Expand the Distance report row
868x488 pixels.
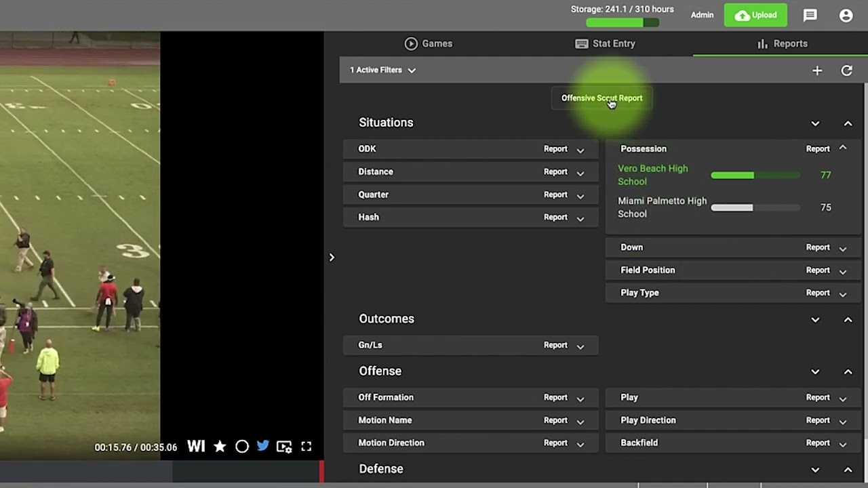(580, 173)
